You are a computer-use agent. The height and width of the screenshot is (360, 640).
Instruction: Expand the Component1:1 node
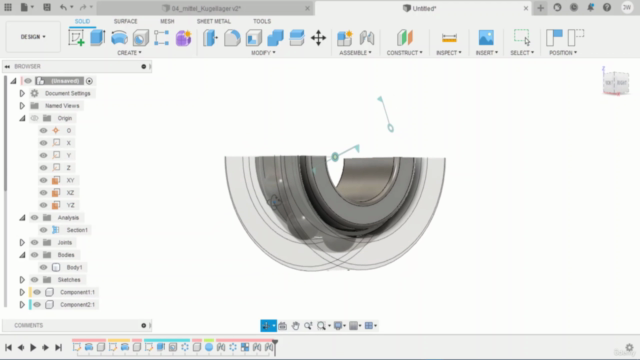coord(22,292)
